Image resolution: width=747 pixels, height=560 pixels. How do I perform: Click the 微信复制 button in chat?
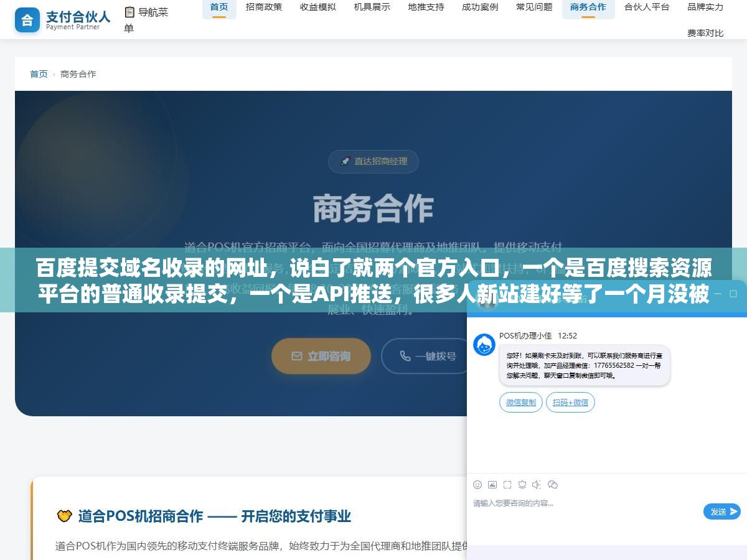click(521, 403)
